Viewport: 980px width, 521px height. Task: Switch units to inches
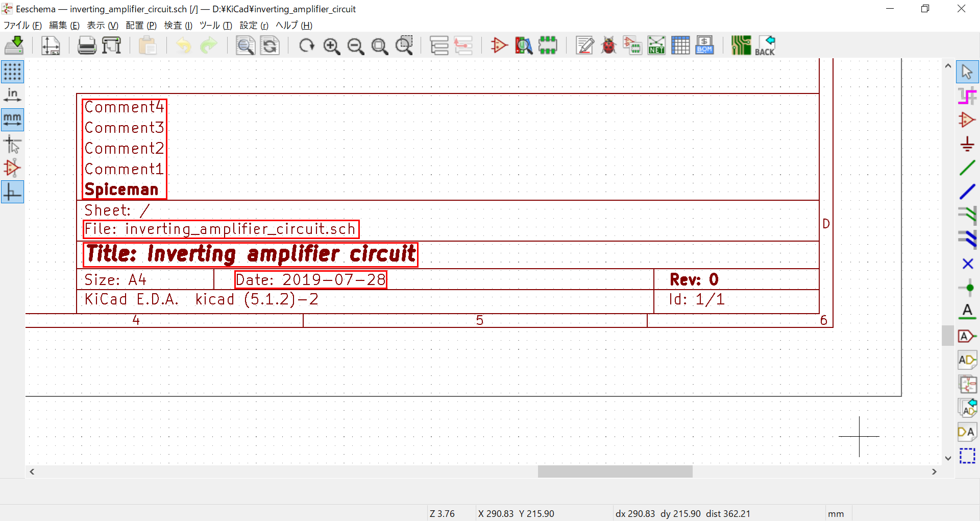[x=12, y=95]
